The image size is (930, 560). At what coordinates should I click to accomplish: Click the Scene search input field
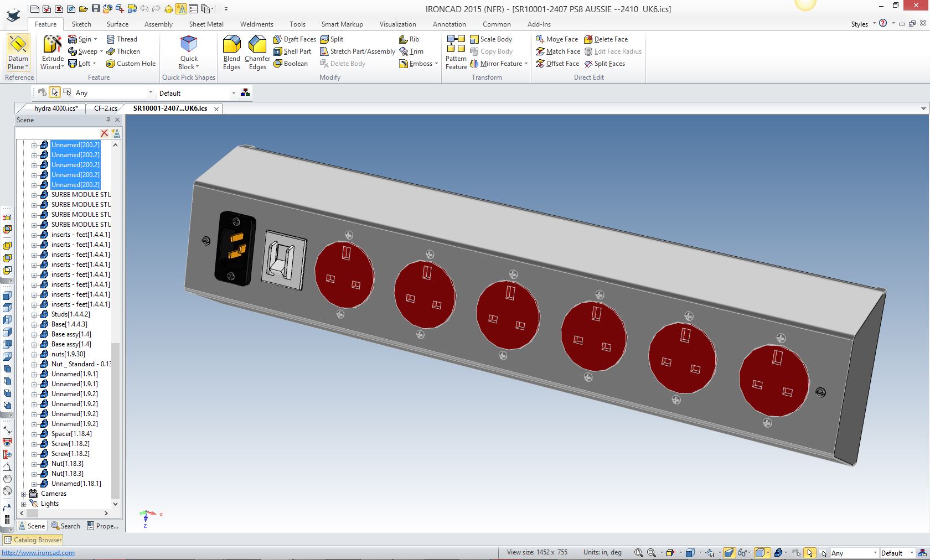(58, 133)
